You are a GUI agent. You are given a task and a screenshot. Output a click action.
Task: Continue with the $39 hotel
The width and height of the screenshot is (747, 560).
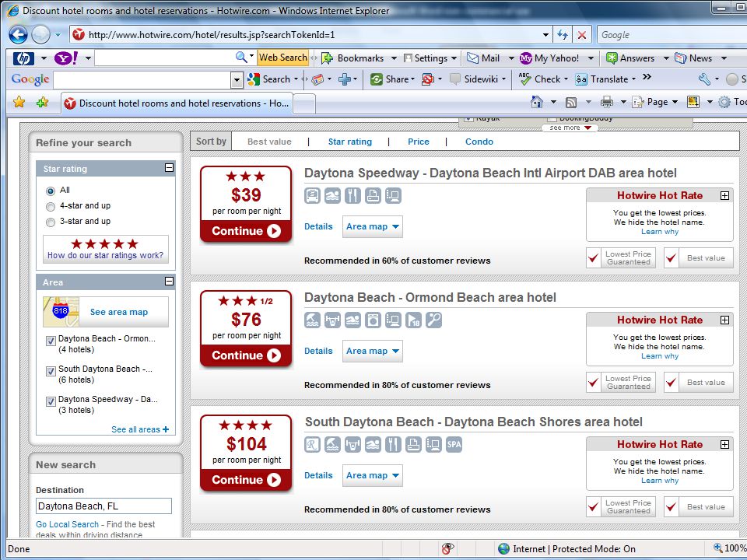[x=246, y=231]
